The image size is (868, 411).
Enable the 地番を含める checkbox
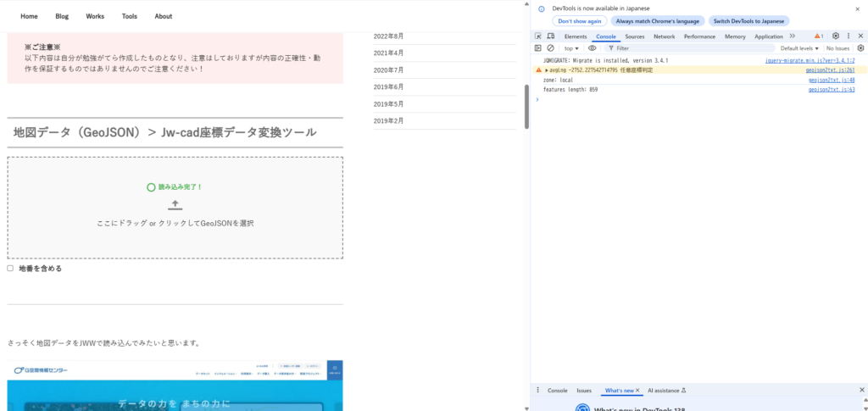[10, 269]
